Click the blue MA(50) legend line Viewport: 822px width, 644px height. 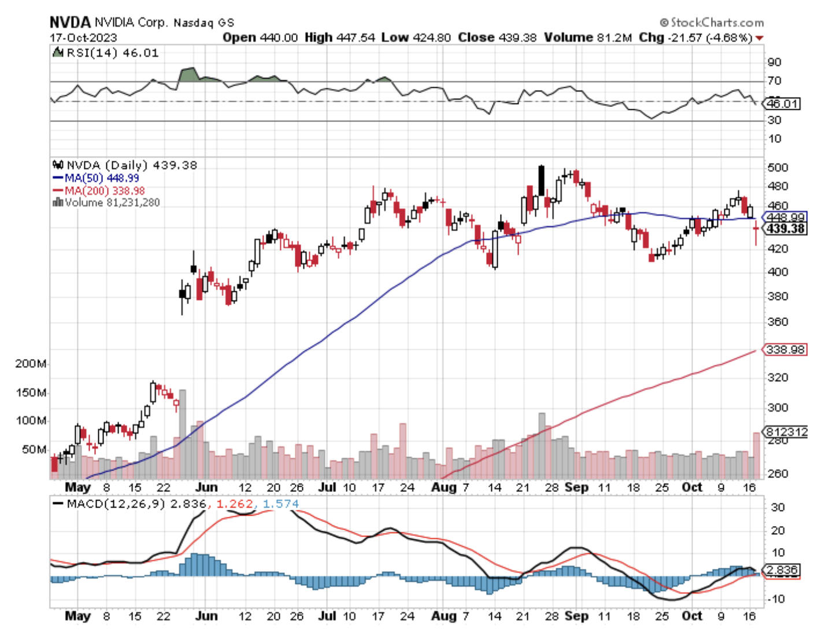(x=58, y=178)
